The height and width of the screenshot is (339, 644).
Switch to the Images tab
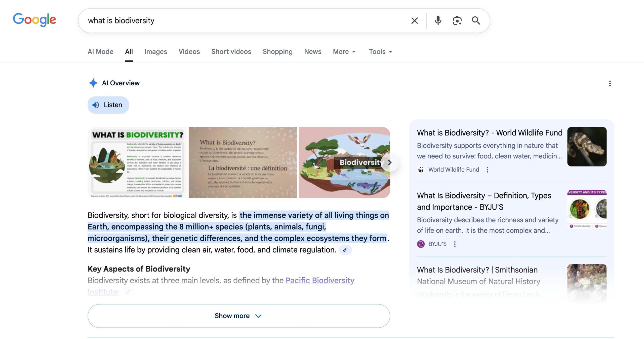coord(155,52)
